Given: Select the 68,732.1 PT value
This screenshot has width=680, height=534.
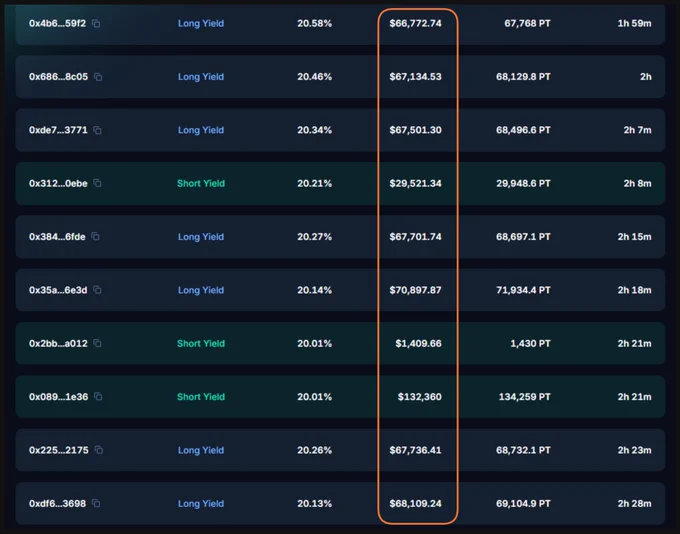Looking at the screenshot, I should (x=523, y=450).
